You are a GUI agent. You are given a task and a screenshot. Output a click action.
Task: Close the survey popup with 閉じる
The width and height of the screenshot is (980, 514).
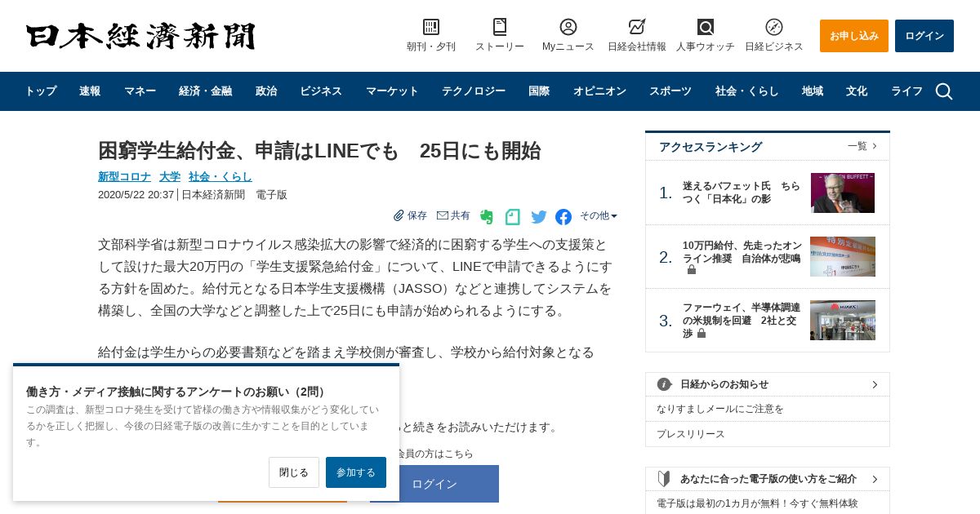tap(294, 472)
